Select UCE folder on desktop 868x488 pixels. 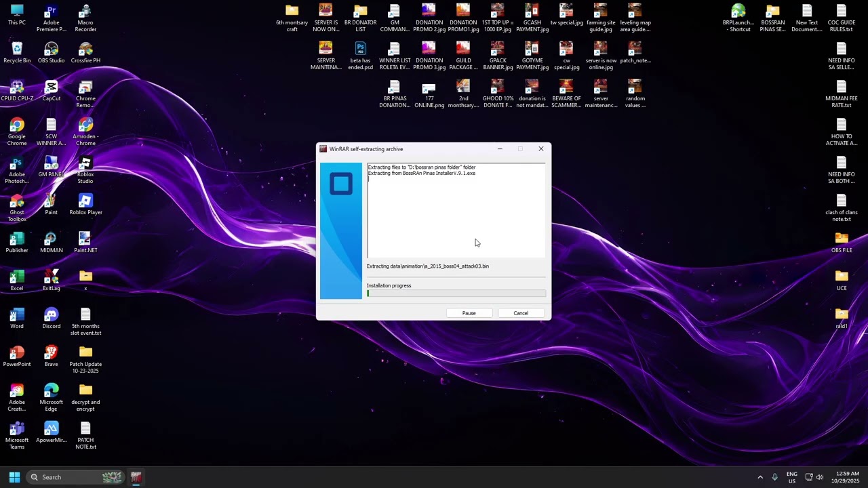(842, 281)
